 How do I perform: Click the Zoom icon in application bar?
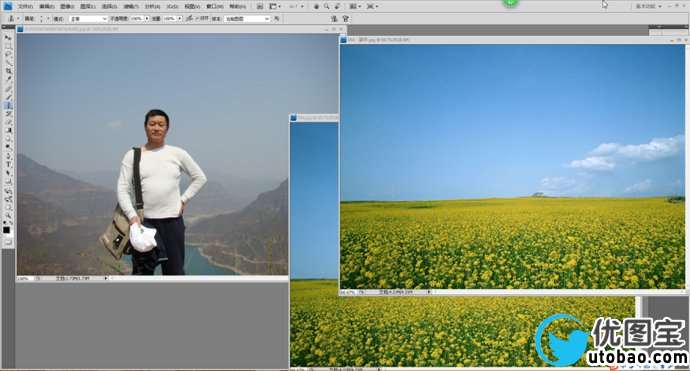pyautogui.click(x=327, y=6)
